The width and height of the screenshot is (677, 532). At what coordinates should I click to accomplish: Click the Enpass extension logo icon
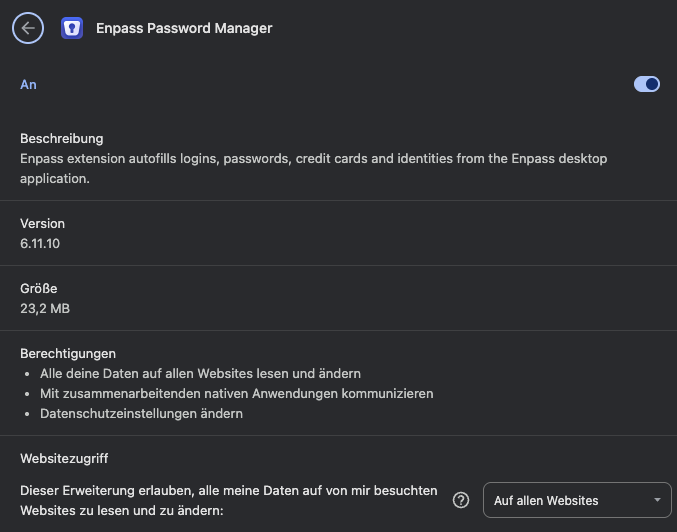click(x=72, y=28)
